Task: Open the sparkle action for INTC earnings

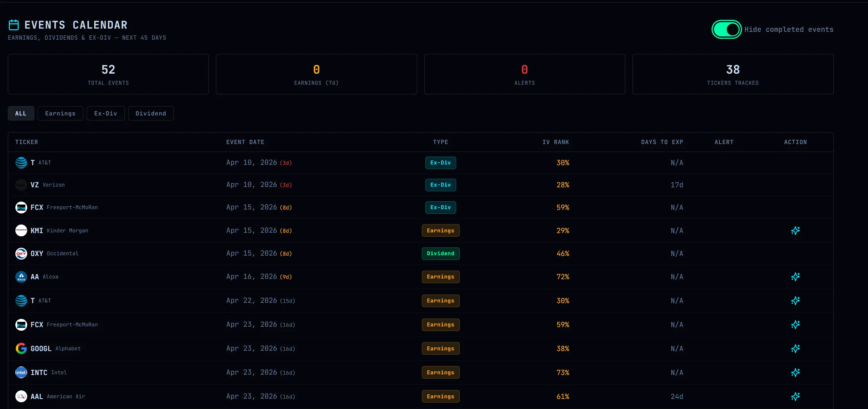Action: click(795, 373)
